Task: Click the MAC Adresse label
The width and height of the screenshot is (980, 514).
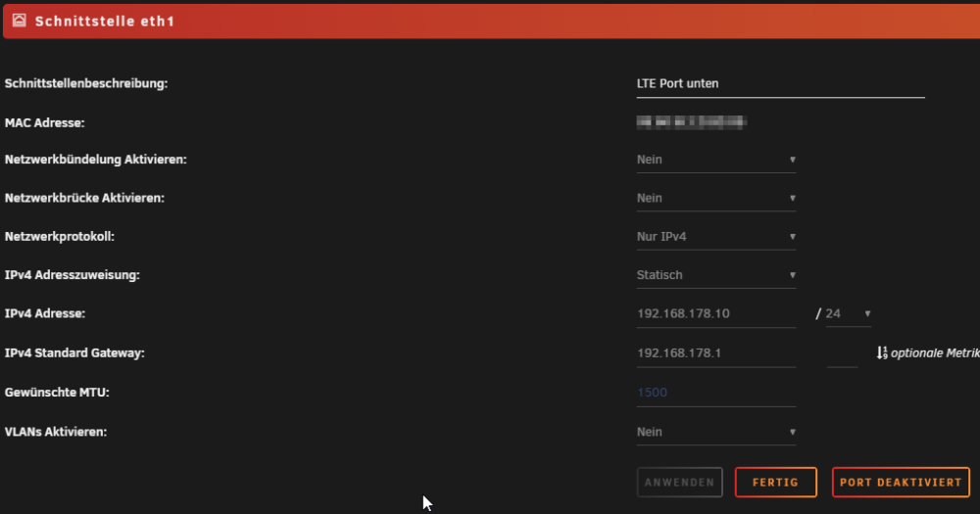Action: (44, 123)
